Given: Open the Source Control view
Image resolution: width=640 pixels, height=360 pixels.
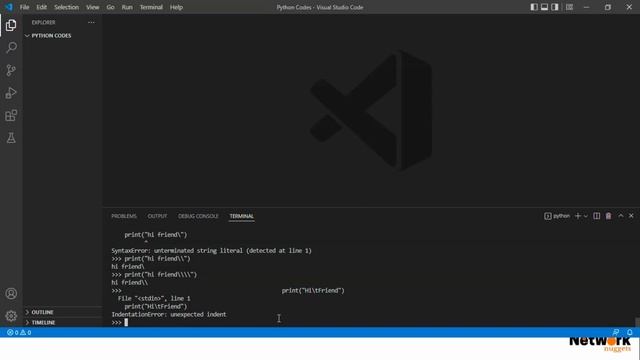Looking at the screenshot, I should click(11, 70).
